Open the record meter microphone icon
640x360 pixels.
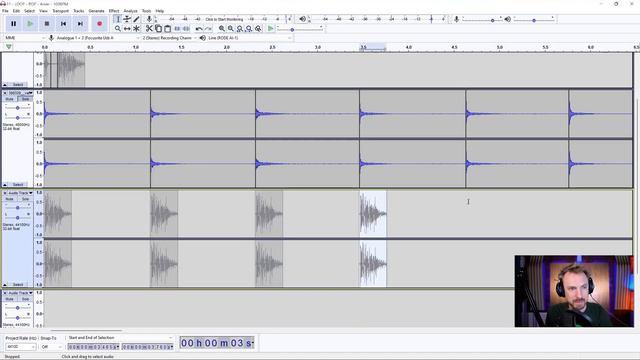pos(149,19)
